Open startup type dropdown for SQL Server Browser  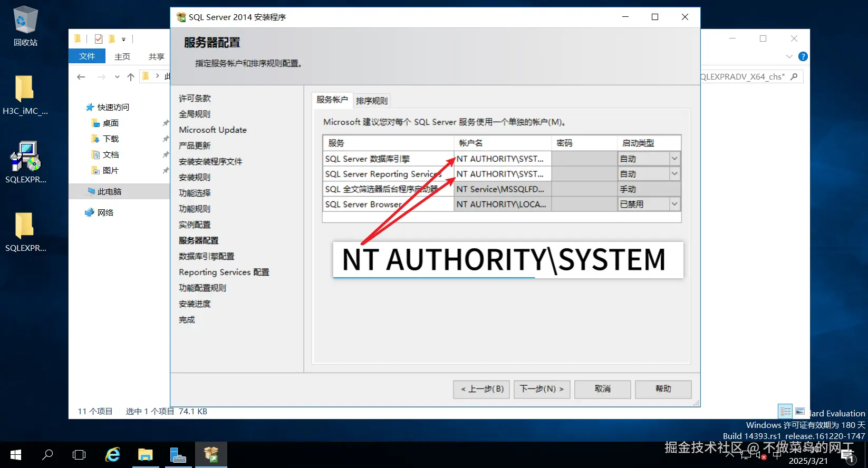[x=674, y=204]
